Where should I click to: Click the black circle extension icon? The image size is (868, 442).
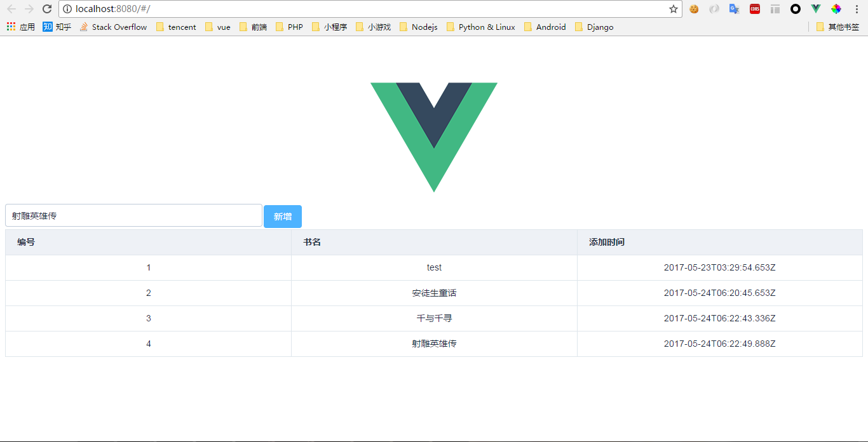pyautogui.click(x=795, y=9)
